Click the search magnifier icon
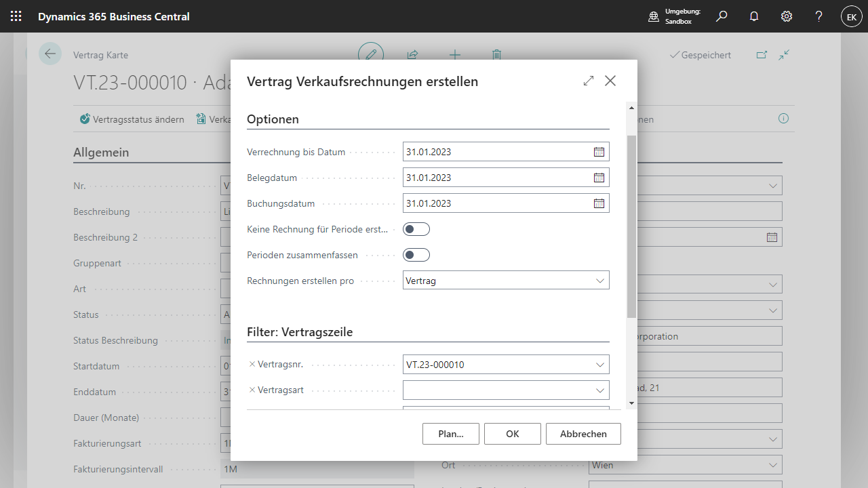This screenshot has width=868, height=488. pos(722,16)
